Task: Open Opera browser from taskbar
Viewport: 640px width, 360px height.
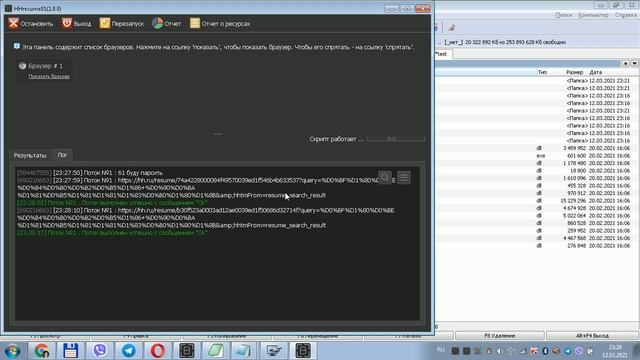Action: [x=158, y=351]
